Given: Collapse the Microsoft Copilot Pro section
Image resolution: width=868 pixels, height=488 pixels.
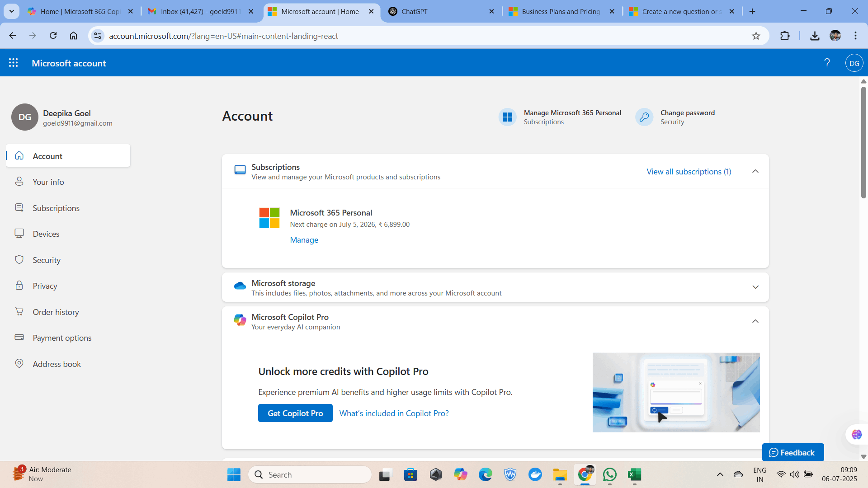Looking at the screenshot, I should [755, 321].
